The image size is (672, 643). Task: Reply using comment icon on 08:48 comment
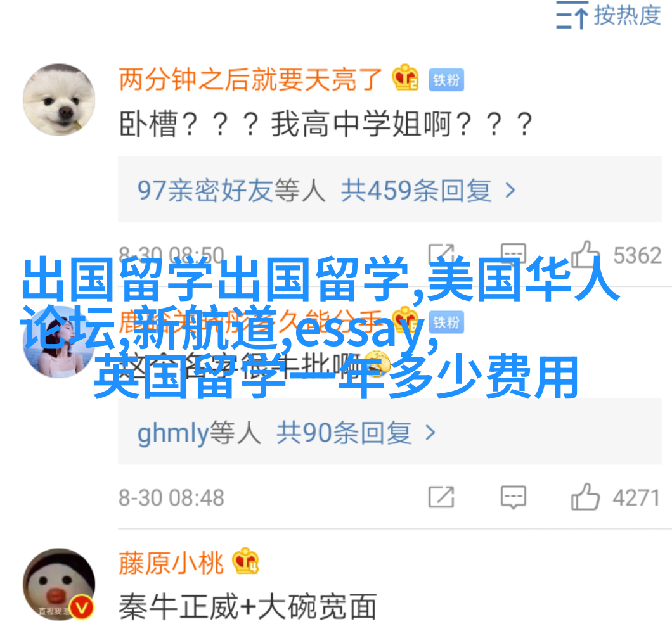[x=514, y=497]
